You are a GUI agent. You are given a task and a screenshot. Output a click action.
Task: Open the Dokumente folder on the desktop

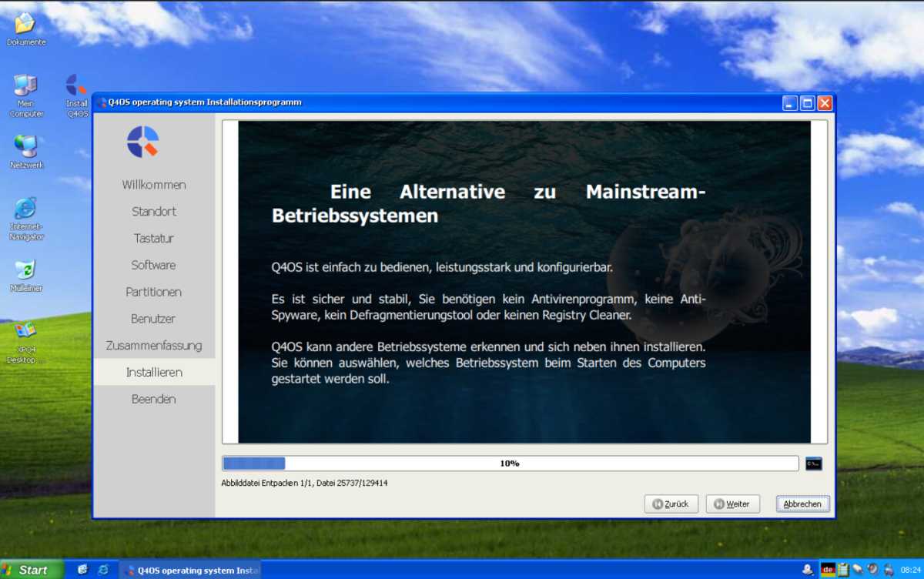point(25,23)
